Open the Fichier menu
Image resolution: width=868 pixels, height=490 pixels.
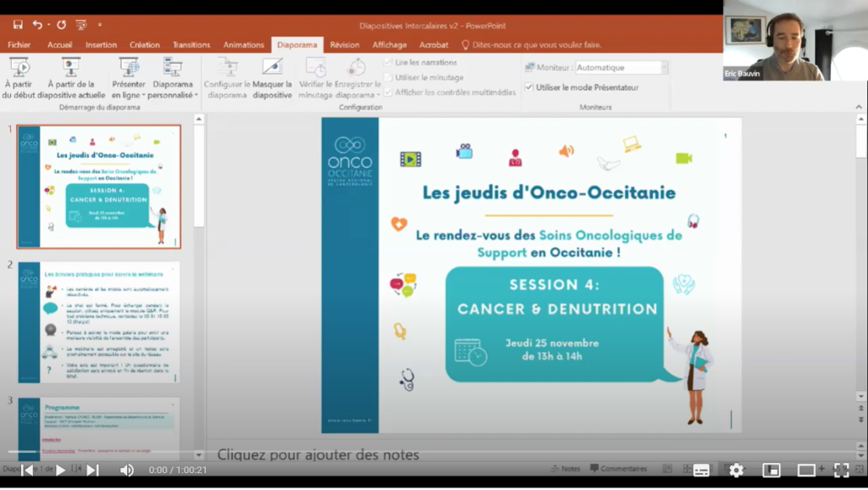[x=19, y=45]
